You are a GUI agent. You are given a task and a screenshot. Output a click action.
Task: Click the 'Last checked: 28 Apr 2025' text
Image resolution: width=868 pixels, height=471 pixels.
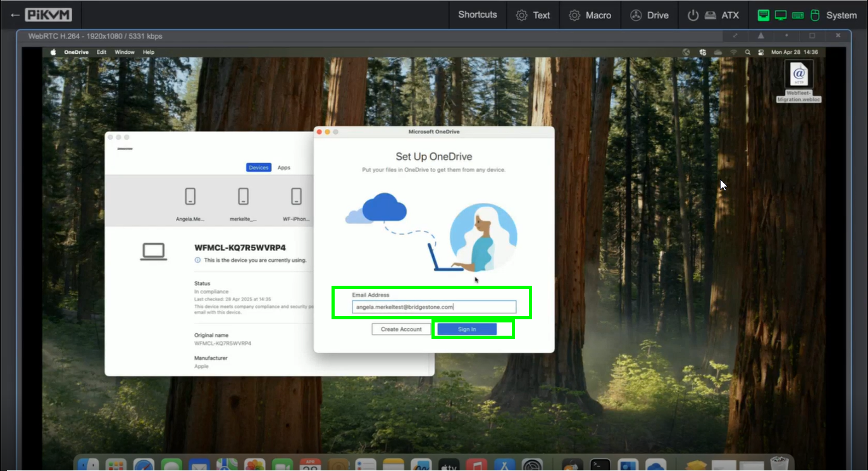(232, 299)
